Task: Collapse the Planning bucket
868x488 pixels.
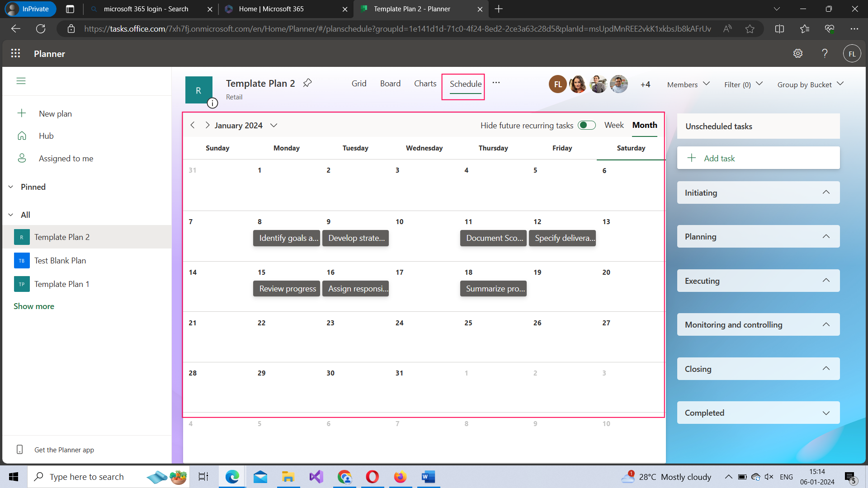Action: tap(826, 236)
